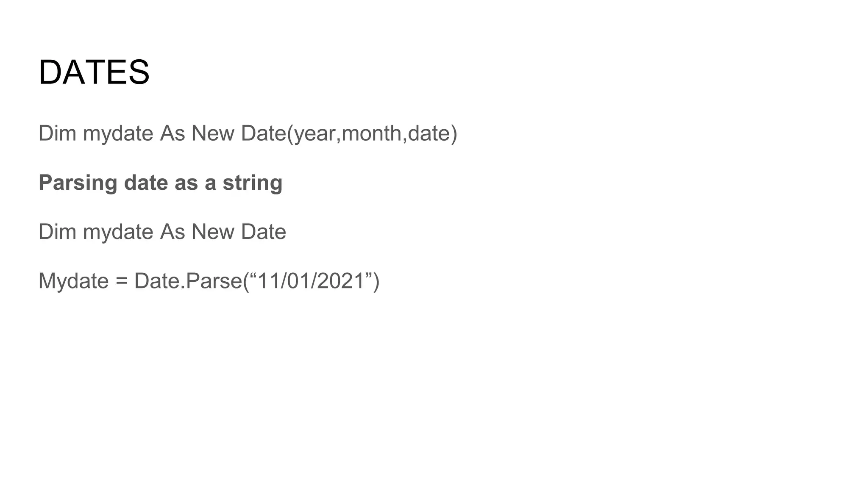This screenshot has height=488, width=868.
Task: Click the word New in the first code line
Action: pos(213,134)
